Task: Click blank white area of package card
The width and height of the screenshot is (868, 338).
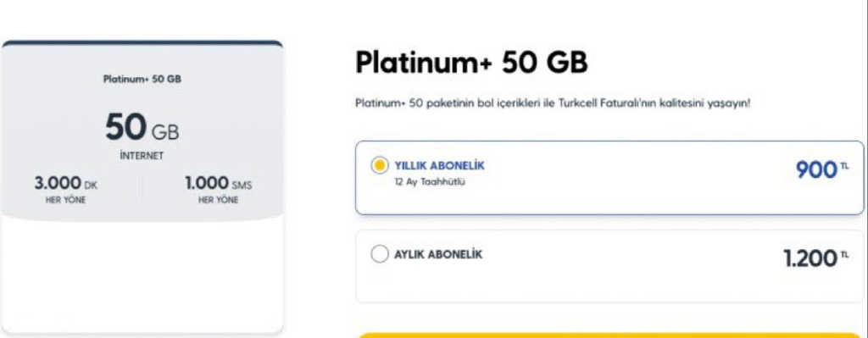Action: 142,274
